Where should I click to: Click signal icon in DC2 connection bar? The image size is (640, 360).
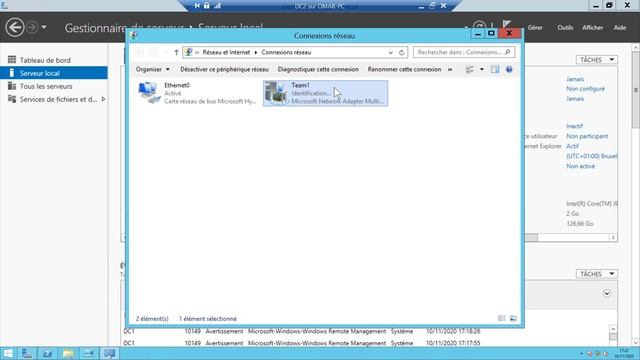click(x=217, y=6)
